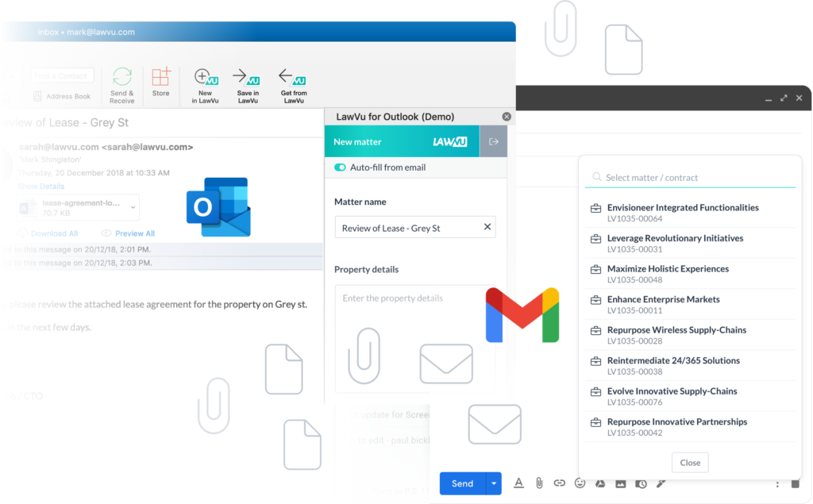
Task: Click the Show Details link in the email
Action: [x=41, y=187]
